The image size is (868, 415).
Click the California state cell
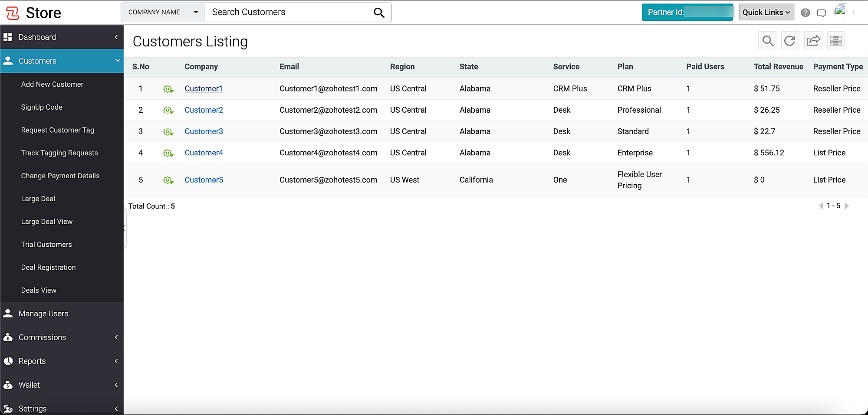click(476, 180)
